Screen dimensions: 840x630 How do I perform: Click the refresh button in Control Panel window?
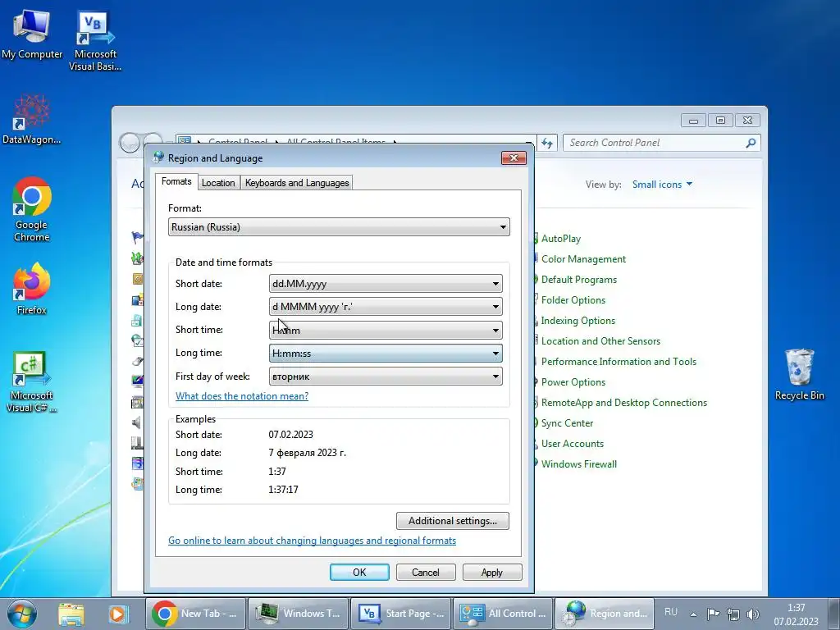coord(547,143)
